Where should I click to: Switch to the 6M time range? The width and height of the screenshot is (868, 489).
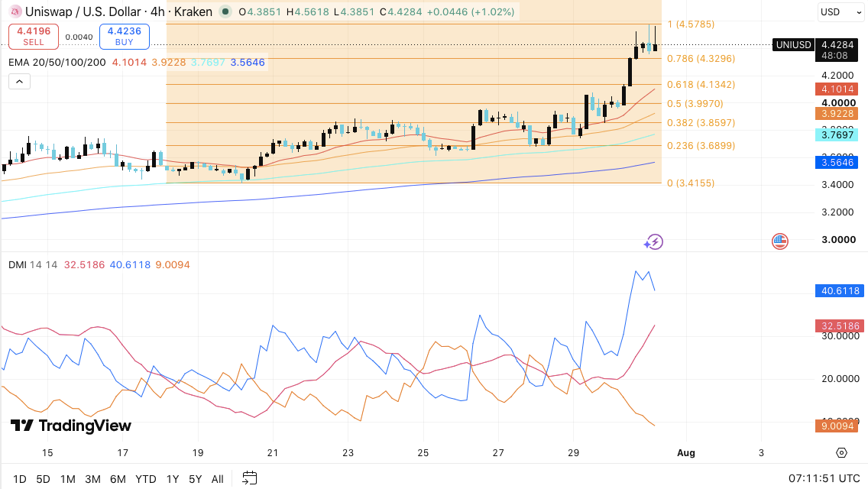click(x=118, y=479)
